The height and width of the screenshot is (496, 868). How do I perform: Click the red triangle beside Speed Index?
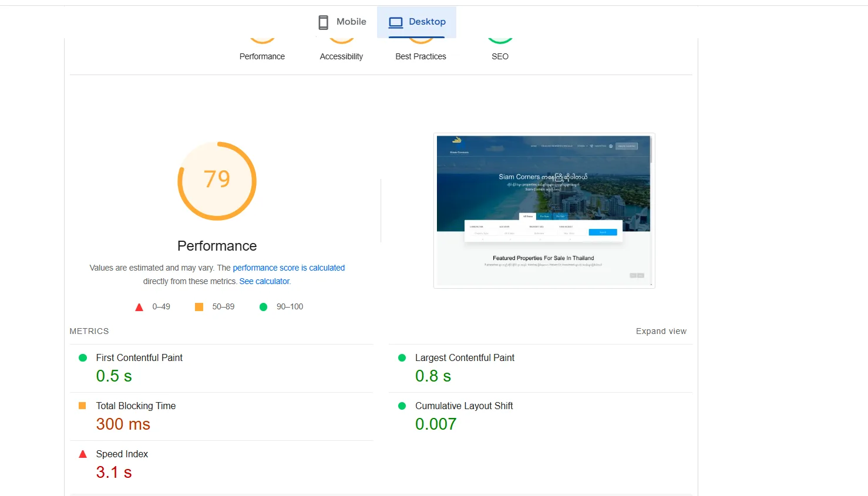(x=83, y=454)
